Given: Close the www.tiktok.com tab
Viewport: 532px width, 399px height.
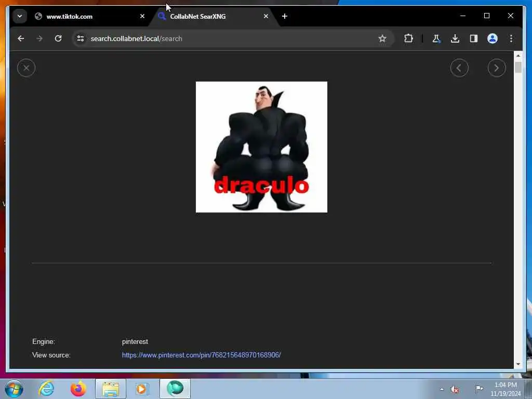Looking at the screenshot, I should pos(142,16).
